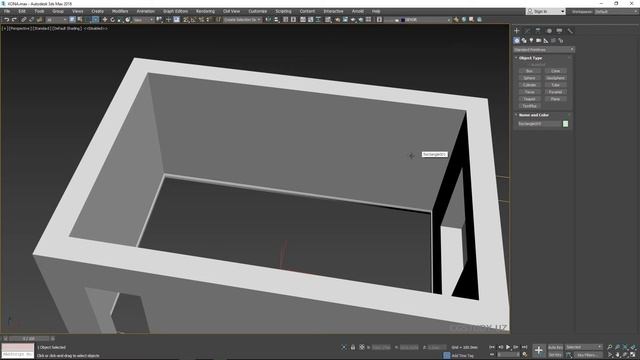
Task: Open the Display tab of command panel
Action: [559, 31]
